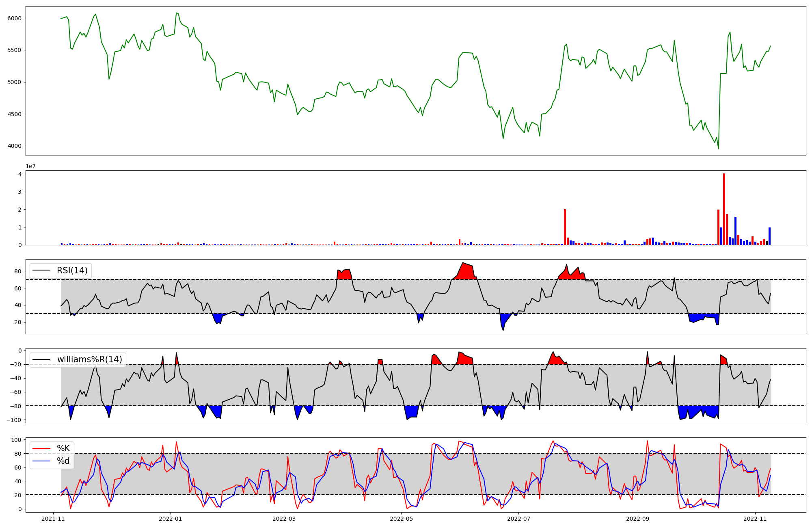
Task: Click the black line sample beside RSI(14)
Action: [41, 270]
